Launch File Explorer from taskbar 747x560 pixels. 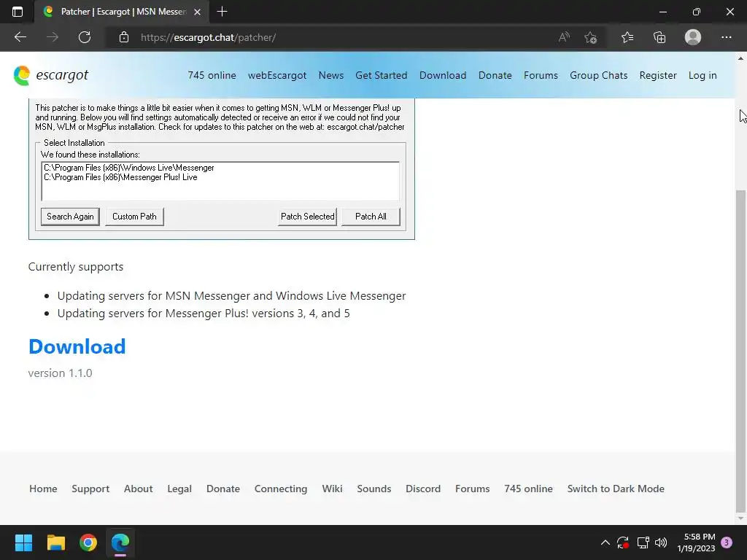click(x=55, y=542)
